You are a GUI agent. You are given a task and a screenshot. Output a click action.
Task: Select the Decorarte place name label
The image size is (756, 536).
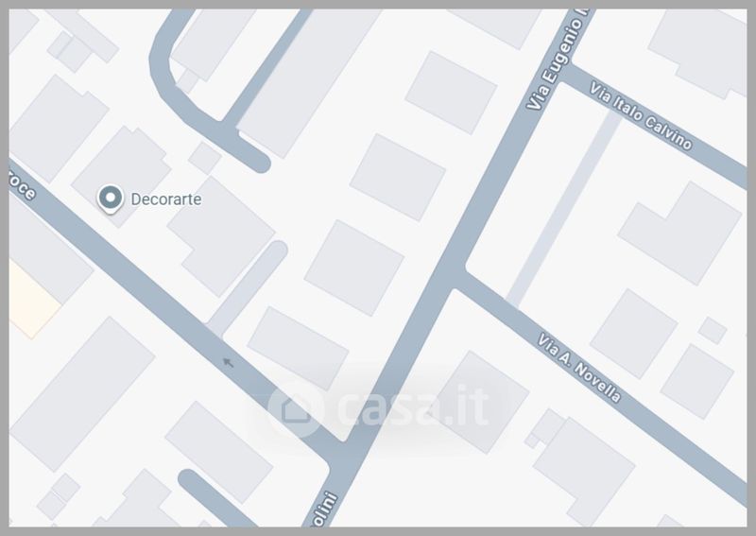pos(166,199)
